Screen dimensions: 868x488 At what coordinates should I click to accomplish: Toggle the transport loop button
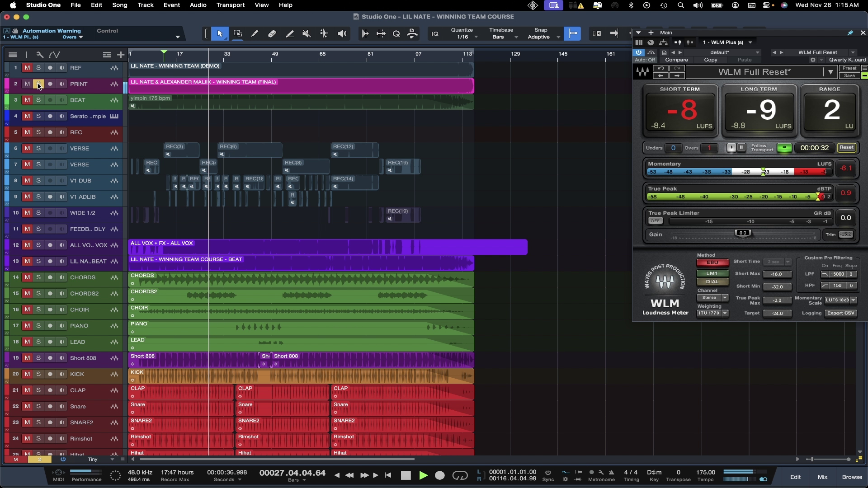coord(460,475)
